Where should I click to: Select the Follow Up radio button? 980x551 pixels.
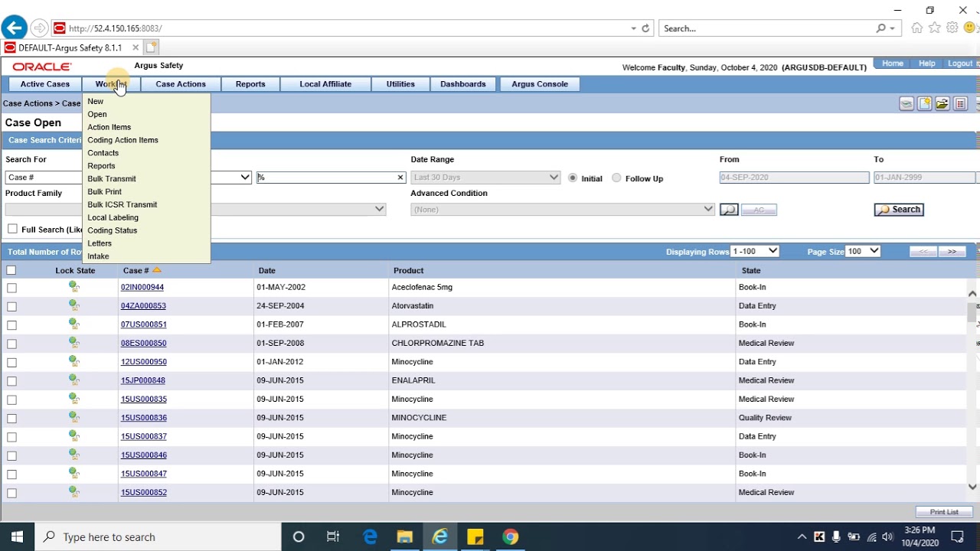pos(616,178)
